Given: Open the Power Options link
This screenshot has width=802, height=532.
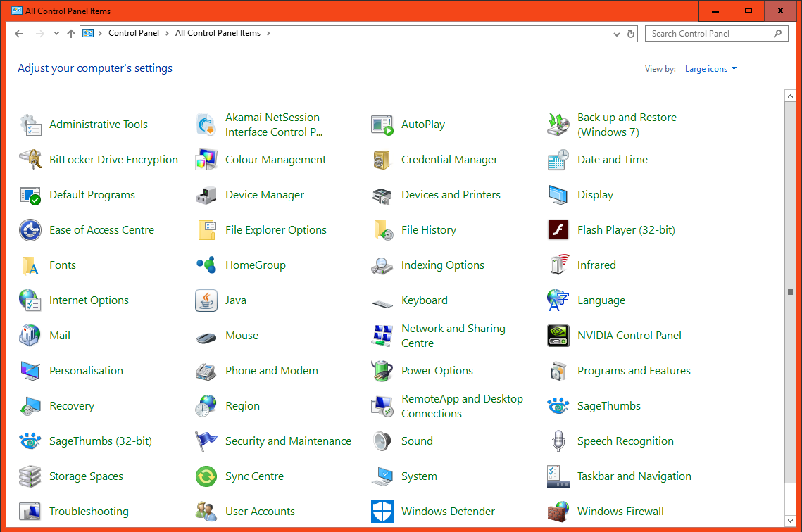Looking at the screenshot, I should coord(437,371).
